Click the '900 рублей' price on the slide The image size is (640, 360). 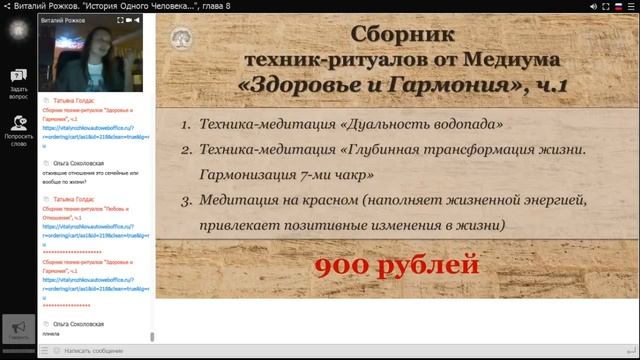coord(396,266)
